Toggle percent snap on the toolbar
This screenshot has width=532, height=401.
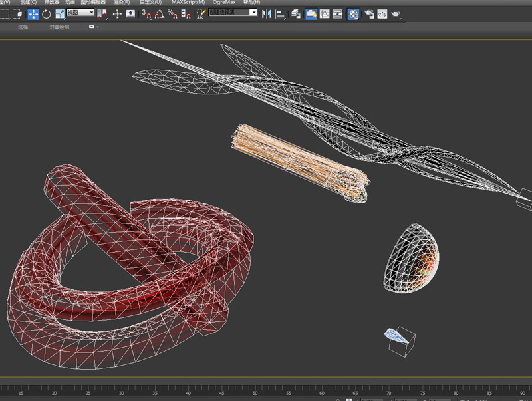172,13
